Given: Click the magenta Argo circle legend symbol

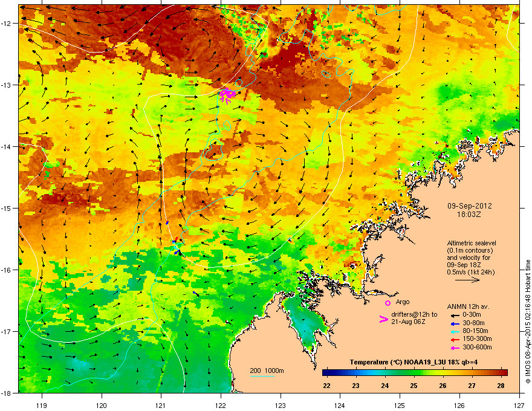Looking at the screenshot, I should [388, 303].
